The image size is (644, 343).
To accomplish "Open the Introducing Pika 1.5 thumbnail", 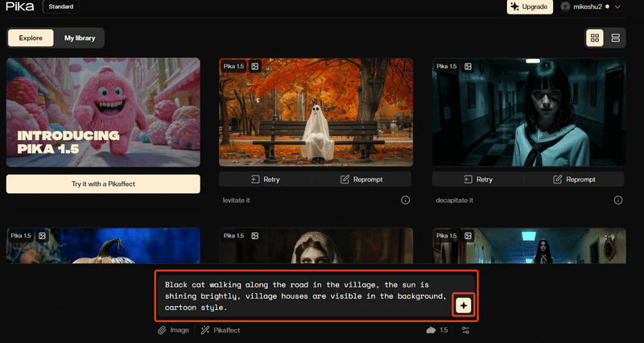I will pyautogui.click(x=103, y=112).
